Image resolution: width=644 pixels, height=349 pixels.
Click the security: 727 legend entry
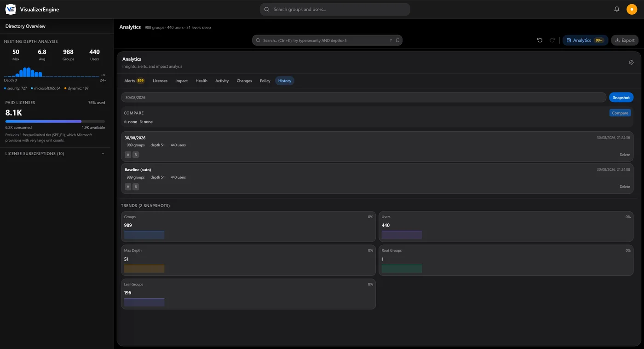click(16, 88)
